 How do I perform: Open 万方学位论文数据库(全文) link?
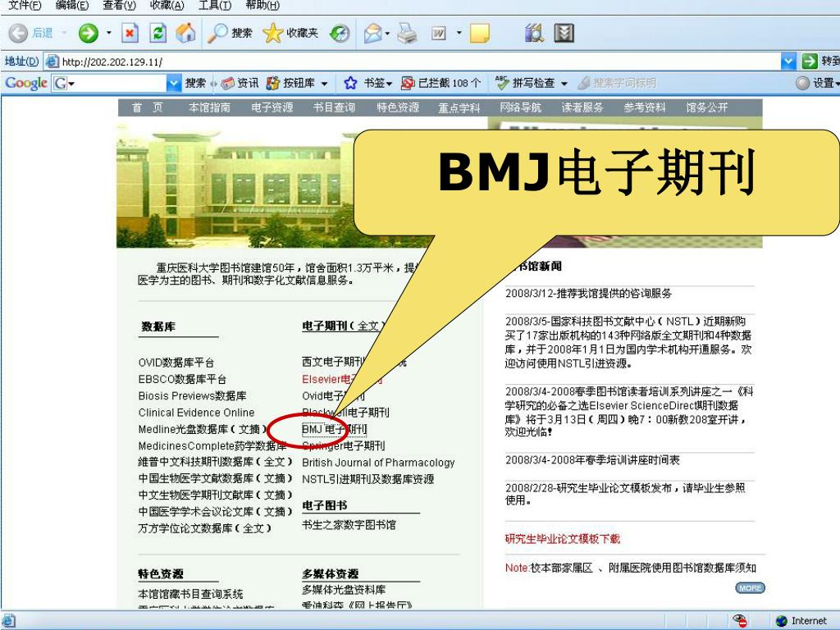205,528
